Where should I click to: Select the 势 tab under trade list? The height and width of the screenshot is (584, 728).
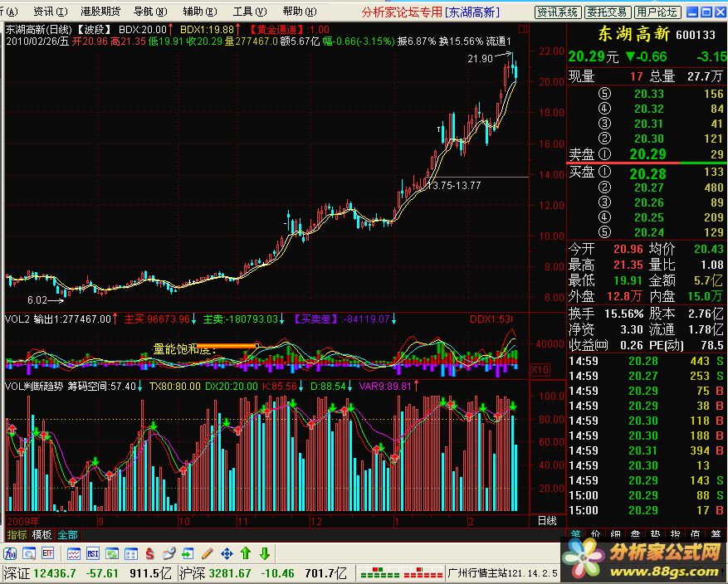[x=655, y=534]
